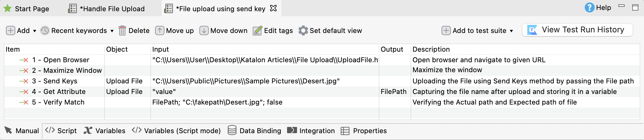644x140 pixels.
Task: Expand the Add dropdown arrow
Action: (35, 31)
